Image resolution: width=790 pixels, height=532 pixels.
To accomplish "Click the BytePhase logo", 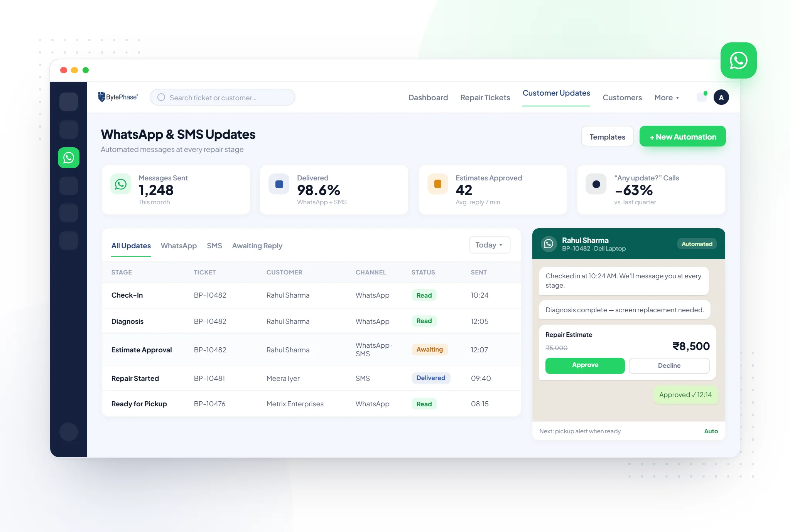I will click(118, 97).
